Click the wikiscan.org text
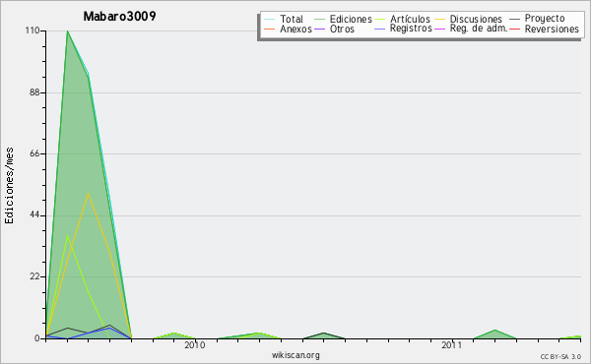591x364 pixels. (295, 355)
